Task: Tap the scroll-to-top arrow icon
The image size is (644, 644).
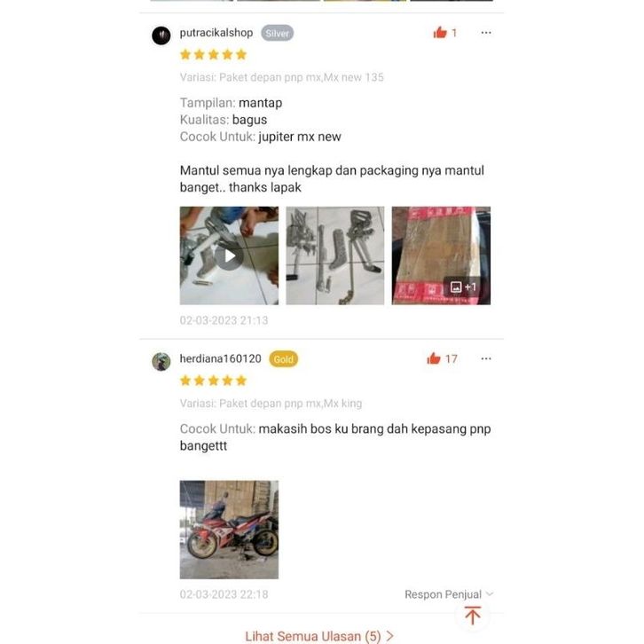Action: point(472,616)
